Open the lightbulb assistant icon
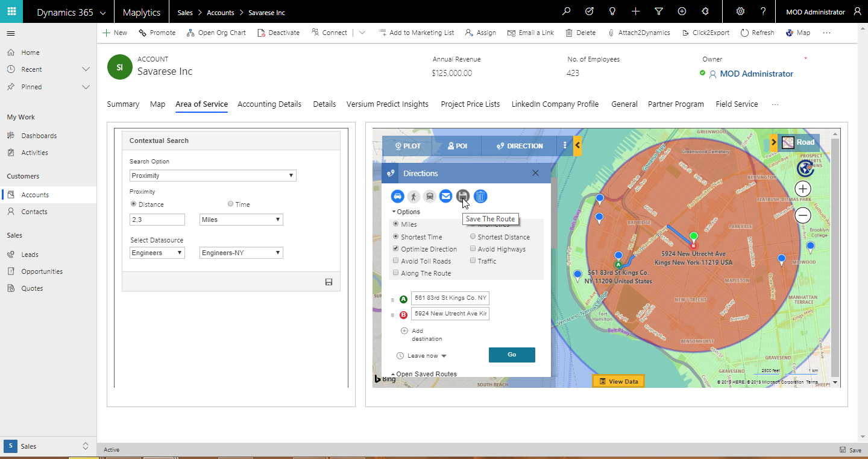The image size is (868, 459). [x=612, y=12]
